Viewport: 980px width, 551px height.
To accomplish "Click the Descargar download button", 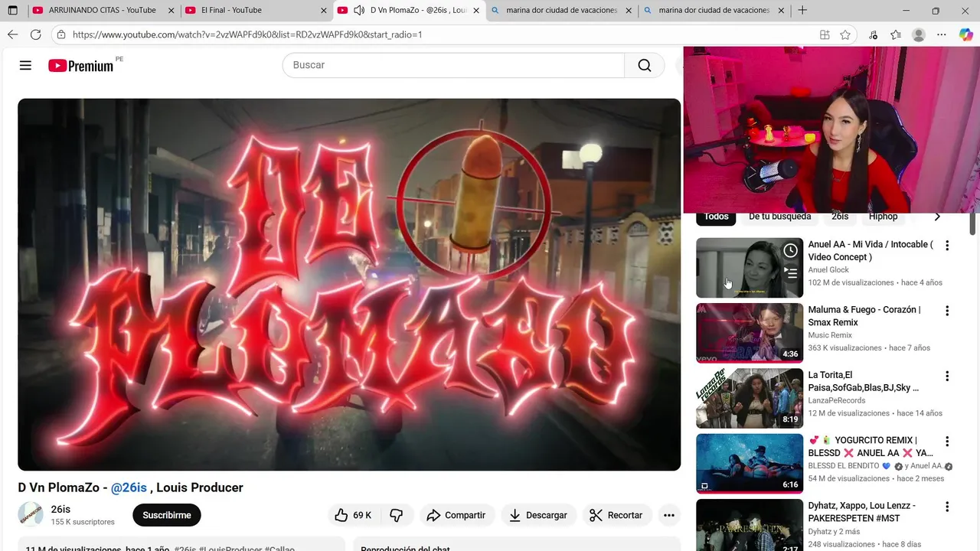I will 539,515.
